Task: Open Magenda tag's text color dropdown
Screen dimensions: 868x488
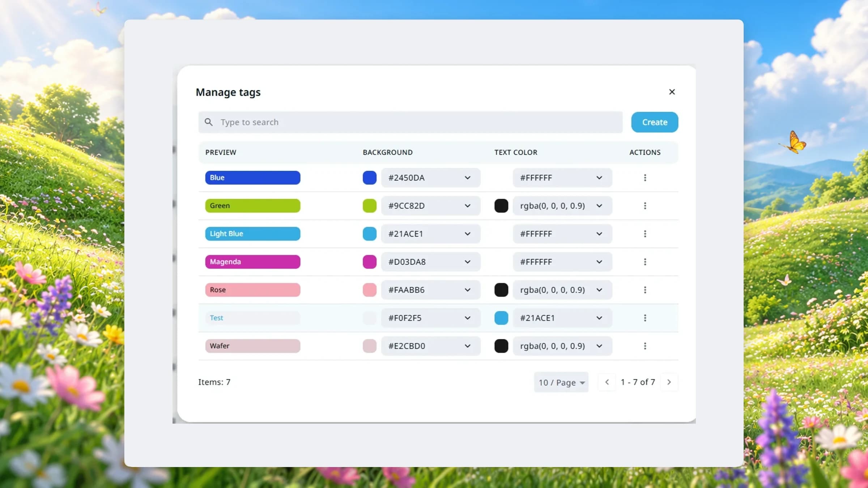Action: [x=562, y=262]
